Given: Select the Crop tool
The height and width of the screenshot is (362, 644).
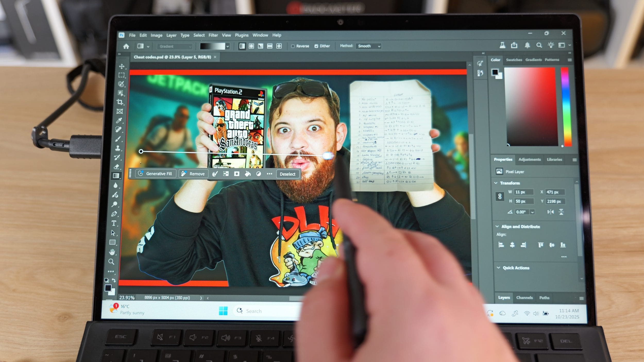Looking at the screenshot, I should coord(120,102).
